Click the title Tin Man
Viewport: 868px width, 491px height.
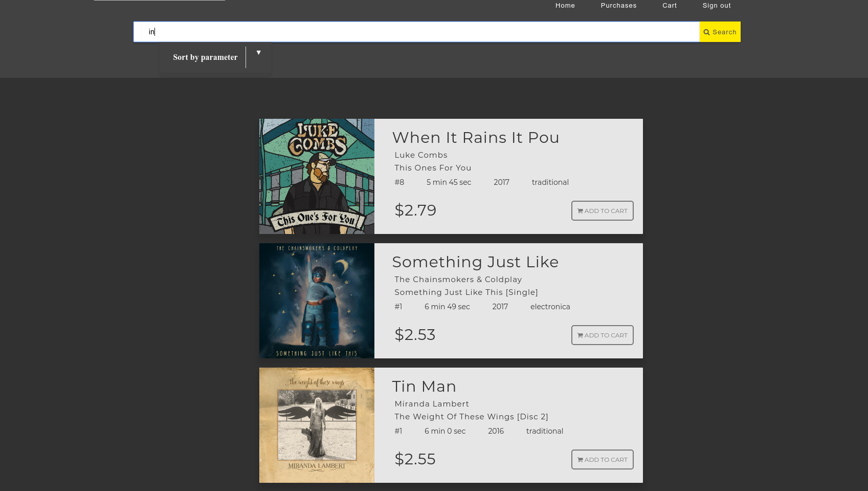pyautogui.click(x=424, y=387)
